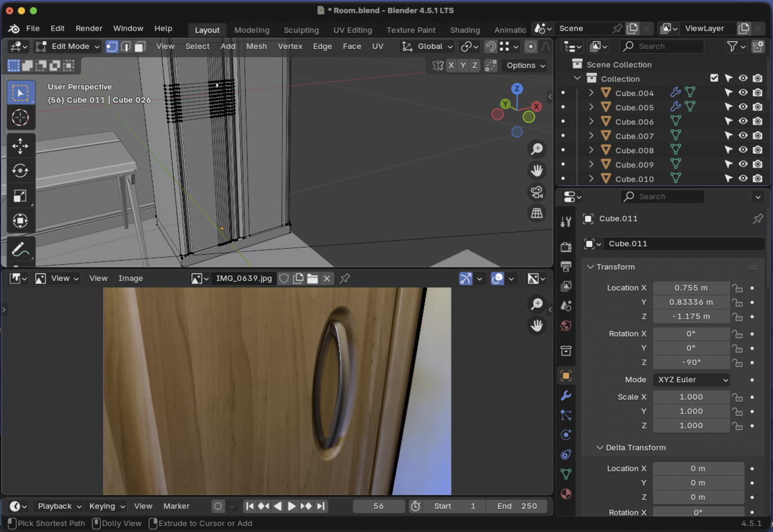Uncheck the Collection exclude checkbox

click(x=714, y=79)
